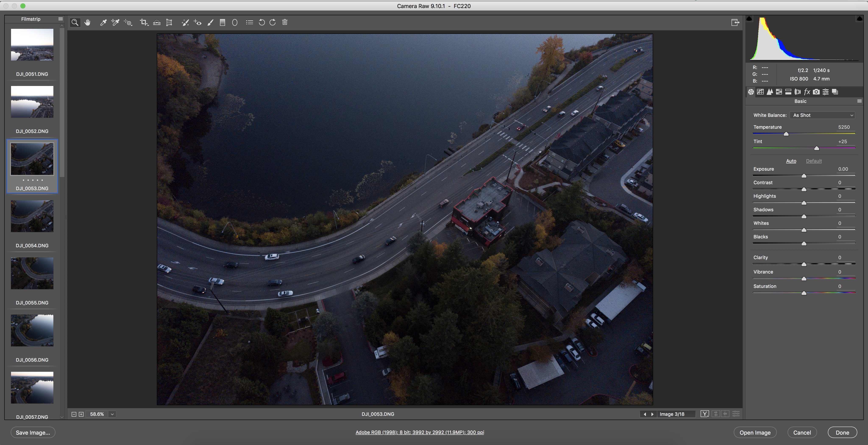Select DJI_0056.DNG thumbnail in Filmstrip
This screenshot has height=445, width=868.
point(32,330)
